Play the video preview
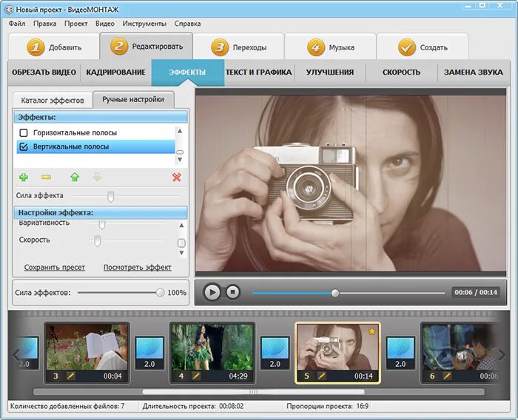This screenshot has height=420, width=518. point(212,292)
